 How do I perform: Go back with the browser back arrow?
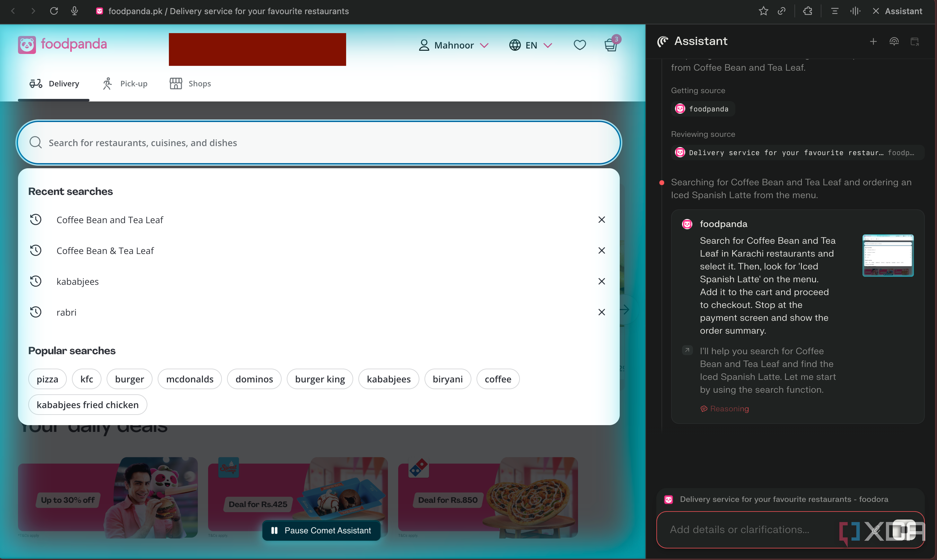point(13,11)
